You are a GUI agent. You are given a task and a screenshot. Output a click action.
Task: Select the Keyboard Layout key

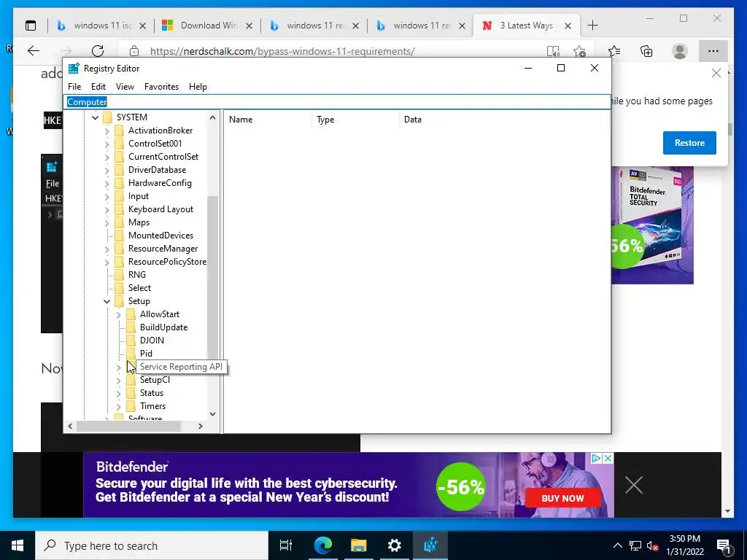[160, 209]
